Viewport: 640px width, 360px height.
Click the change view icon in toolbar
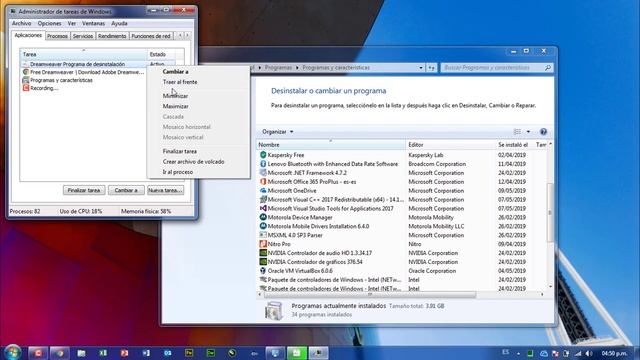click(517, 132)
